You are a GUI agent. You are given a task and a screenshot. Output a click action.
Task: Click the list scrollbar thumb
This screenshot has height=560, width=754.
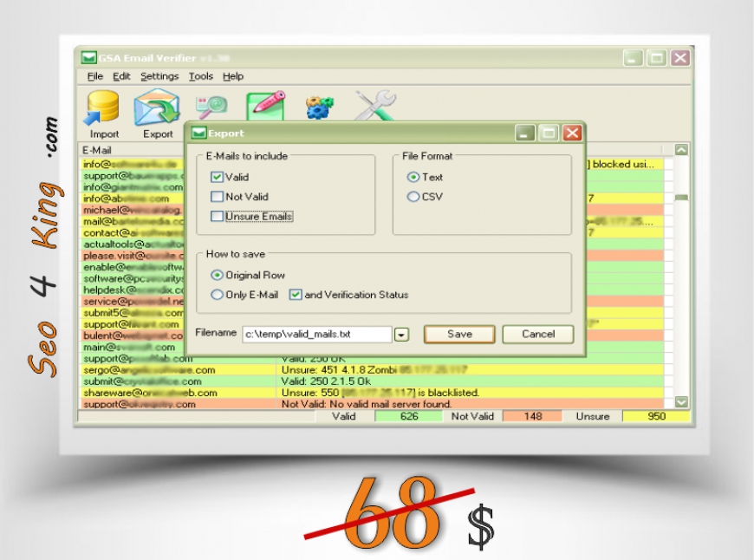coord(681,198)
